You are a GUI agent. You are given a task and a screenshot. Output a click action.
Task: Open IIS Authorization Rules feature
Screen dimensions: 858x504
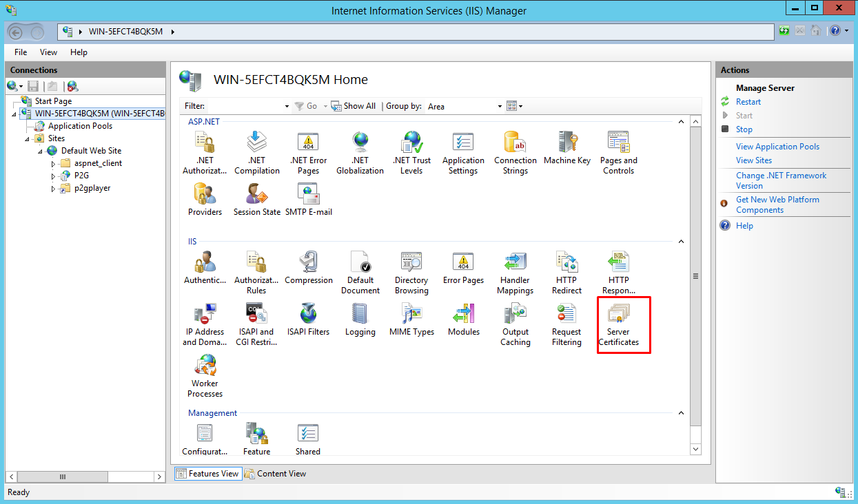(x=256, y=273)
